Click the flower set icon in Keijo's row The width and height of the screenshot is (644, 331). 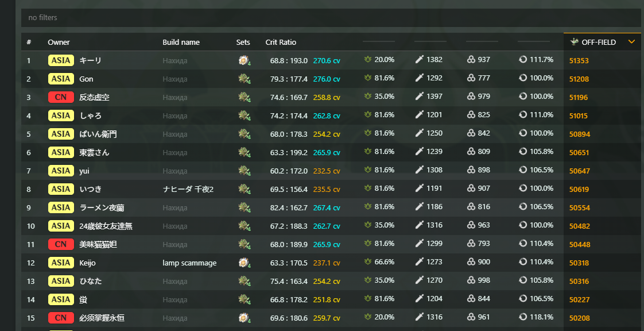point(243,263)
